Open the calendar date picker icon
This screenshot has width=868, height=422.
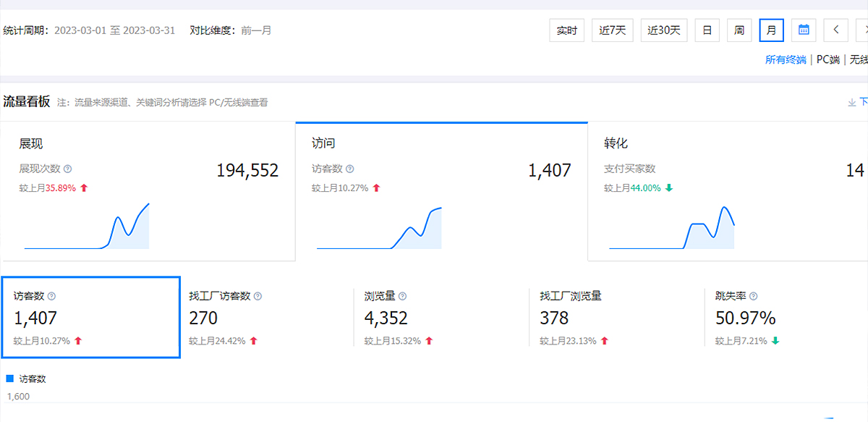pos(804,30)
